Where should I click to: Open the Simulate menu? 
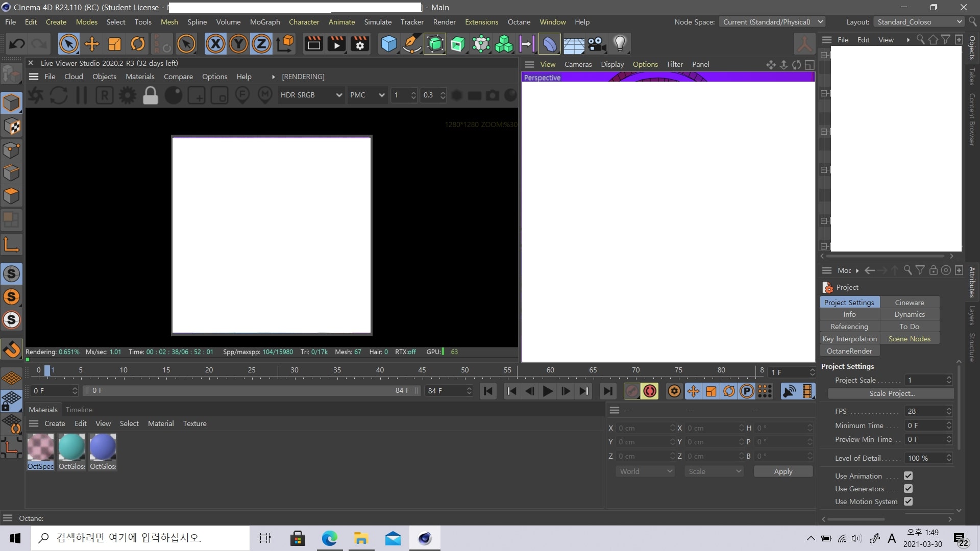(377, 21)
